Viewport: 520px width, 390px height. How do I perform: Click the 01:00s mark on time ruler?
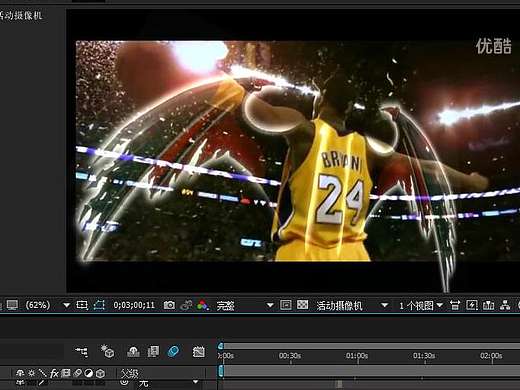point(357,356)
